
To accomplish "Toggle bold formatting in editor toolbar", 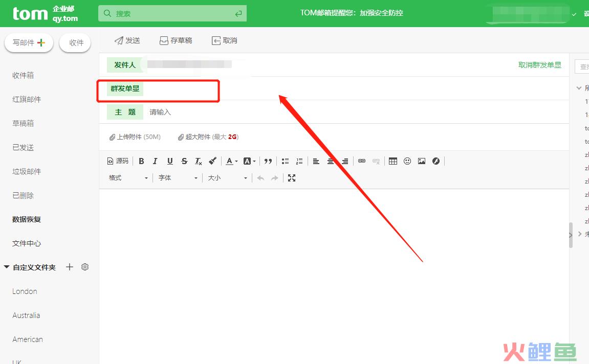I will (x=141, y=161).
